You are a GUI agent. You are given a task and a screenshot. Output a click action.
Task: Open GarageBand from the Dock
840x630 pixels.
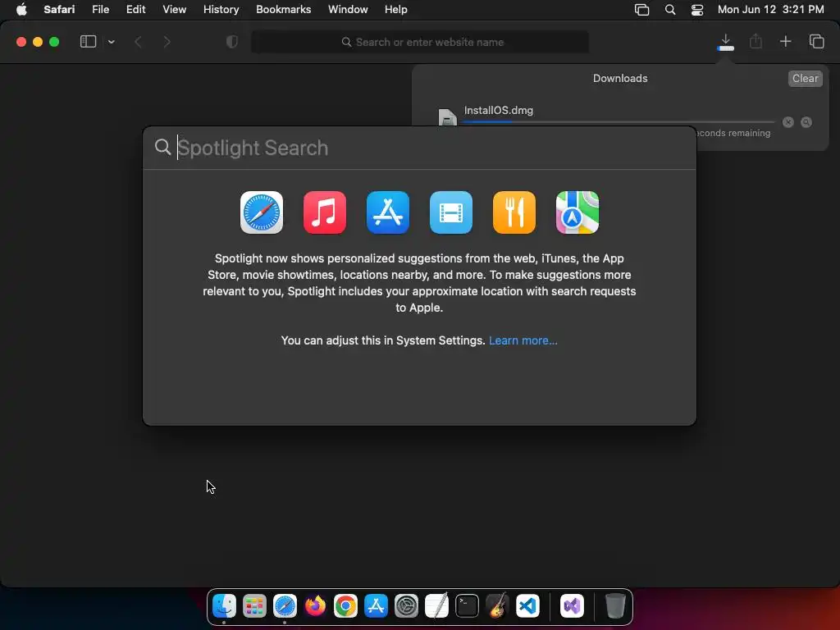(497, 606)
